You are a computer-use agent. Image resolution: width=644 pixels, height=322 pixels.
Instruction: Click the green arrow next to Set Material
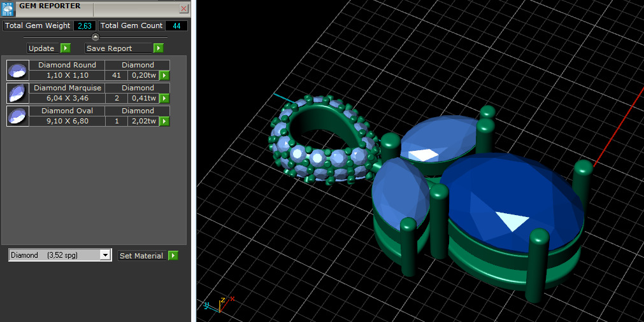point(173,256)
